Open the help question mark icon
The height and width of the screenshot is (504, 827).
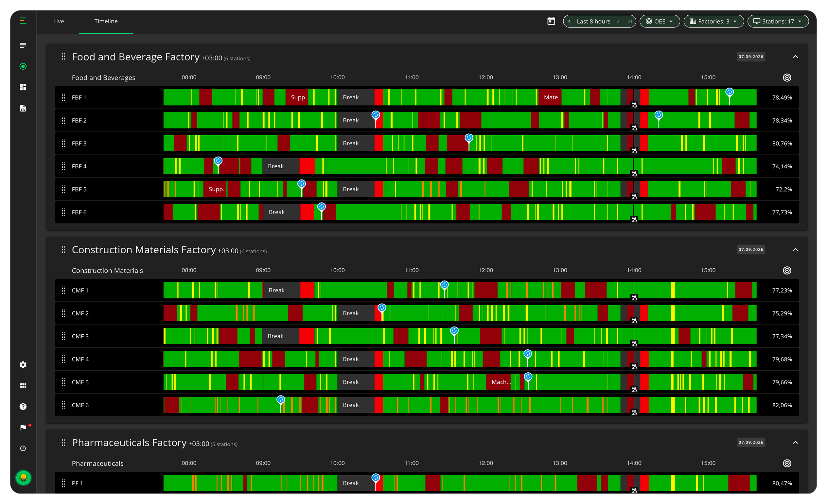click(23, 406)
